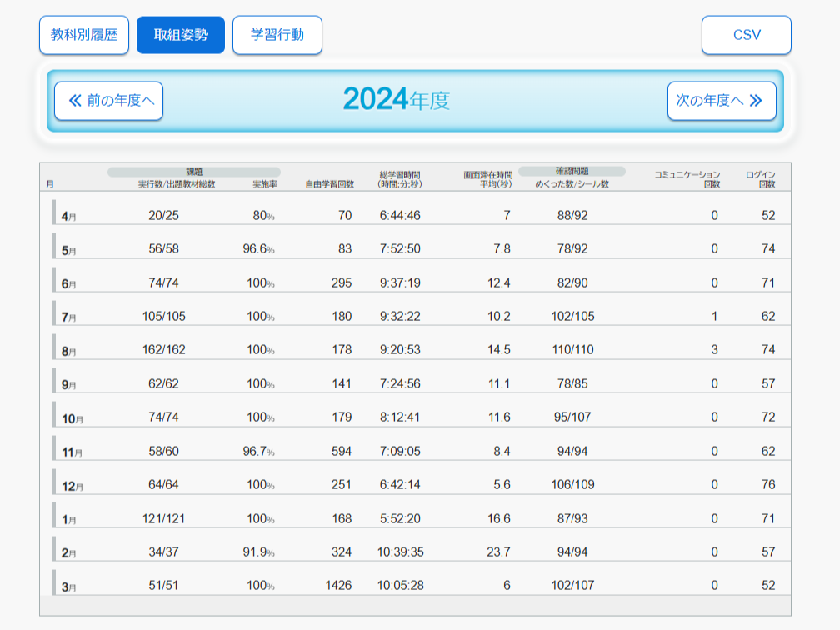This screenshot has height=630, width=840.
Task: Click the 自由学習回数 column header
Action: (329, 184)
